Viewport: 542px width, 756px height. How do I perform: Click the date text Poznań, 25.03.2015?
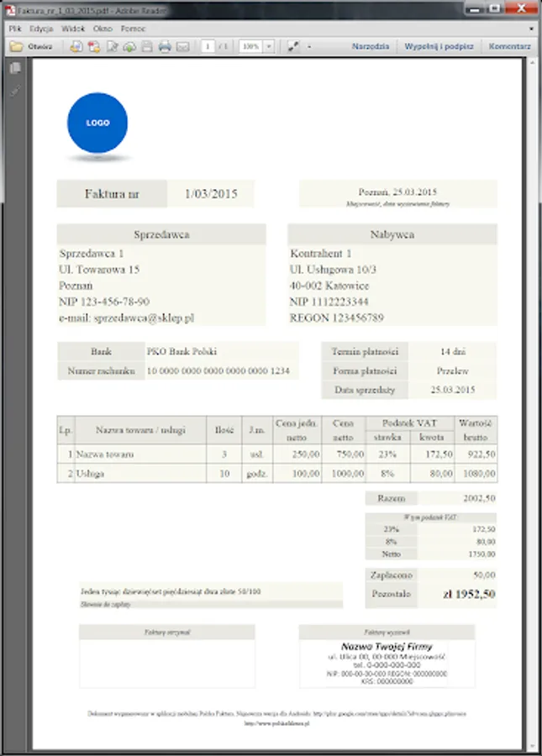397,192
